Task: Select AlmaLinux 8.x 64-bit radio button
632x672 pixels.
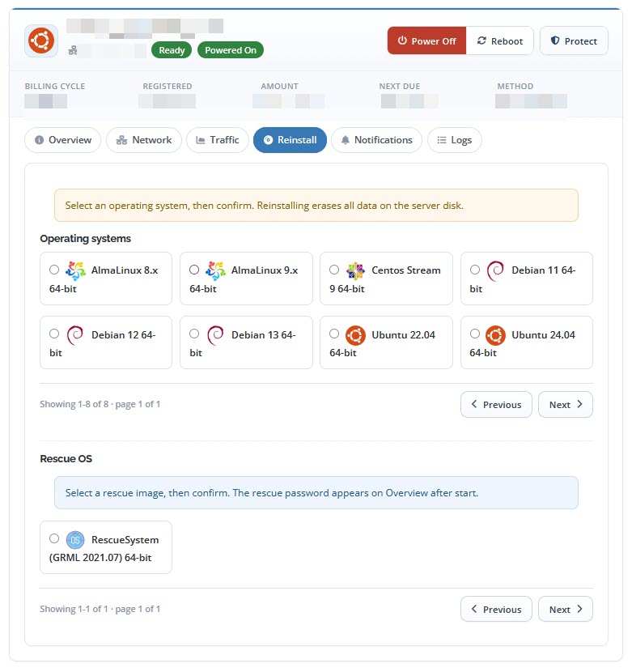Action: point(54,270)
